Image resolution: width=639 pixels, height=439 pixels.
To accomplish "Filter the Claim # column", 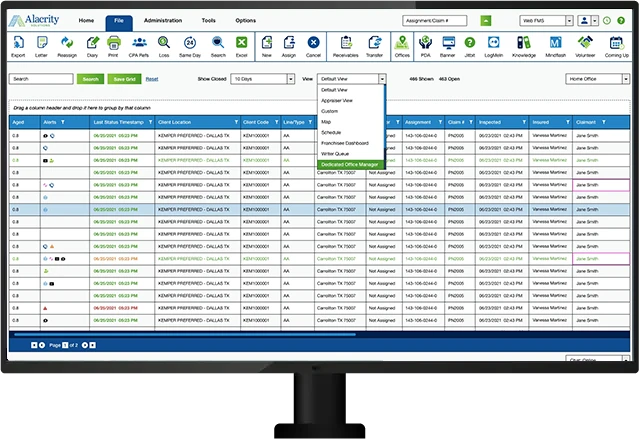I will (x=471, y=122).
